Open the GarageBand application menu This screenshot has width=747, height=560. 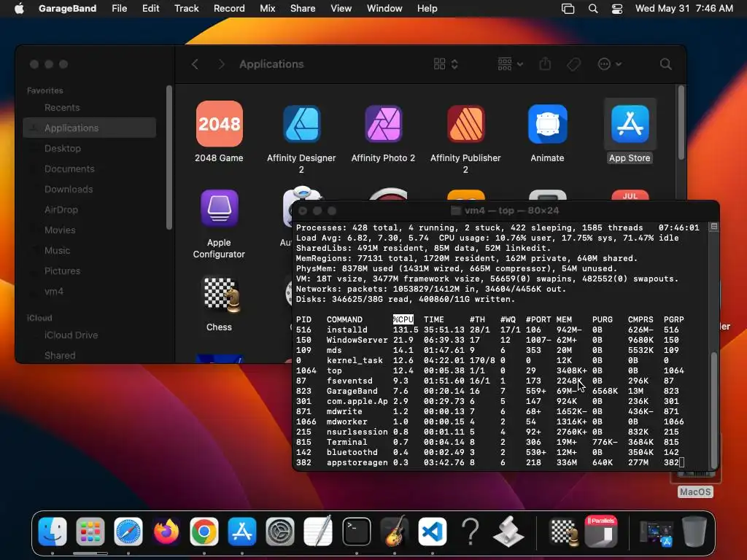[x=67, y=8]
